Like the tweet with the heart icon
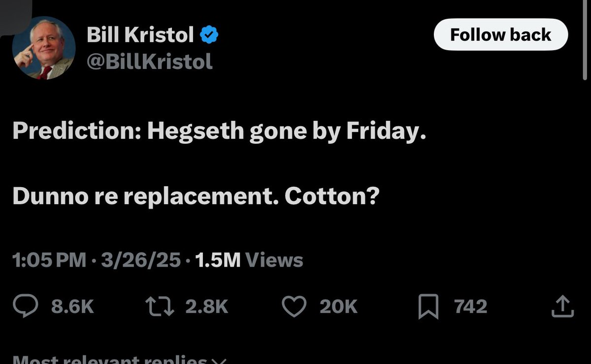Viewport: 591px width, 364px height. coord(294,306)
